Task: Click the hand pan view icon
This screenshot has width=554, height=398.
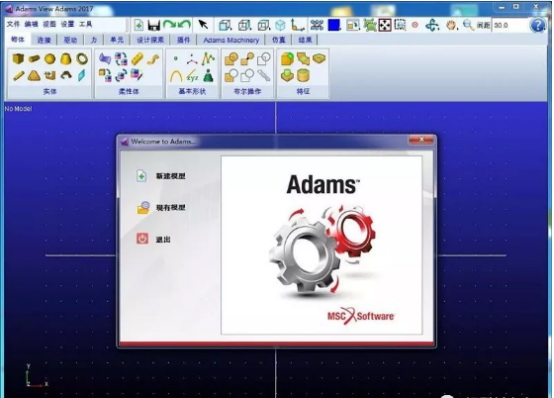Action: (x=451, y=25)
